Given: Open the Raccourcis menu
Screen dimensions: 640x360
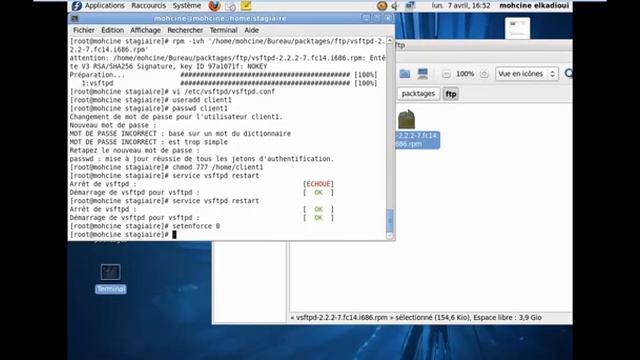Looking at the screenshot, I should (x=149, y=6).
